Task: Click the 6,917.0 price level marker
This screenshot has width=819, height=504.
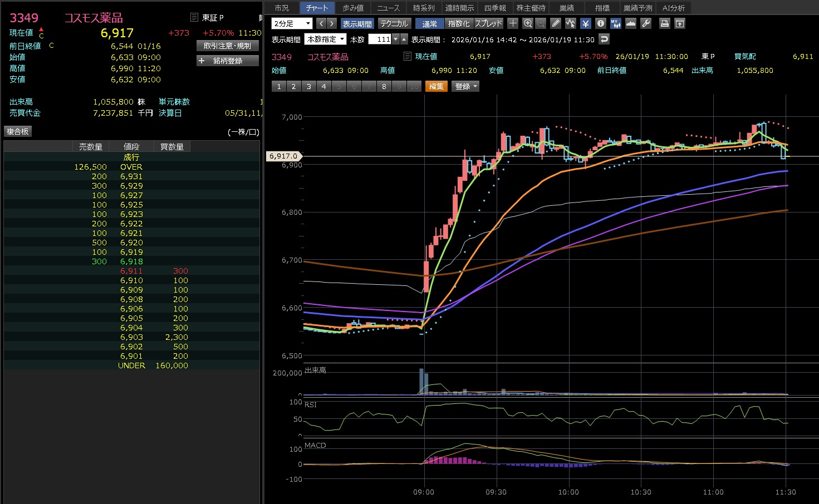Action: click(284, 156)
